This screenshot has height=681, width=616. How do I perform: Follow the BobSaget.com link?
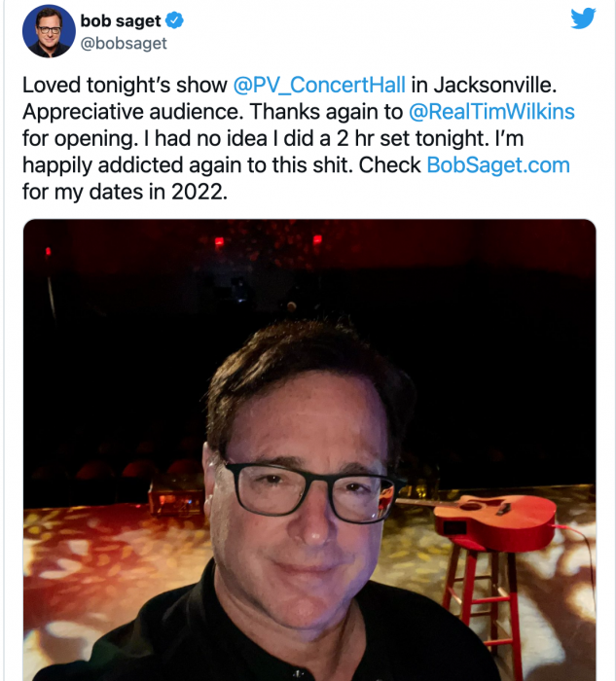click(497, 164)
